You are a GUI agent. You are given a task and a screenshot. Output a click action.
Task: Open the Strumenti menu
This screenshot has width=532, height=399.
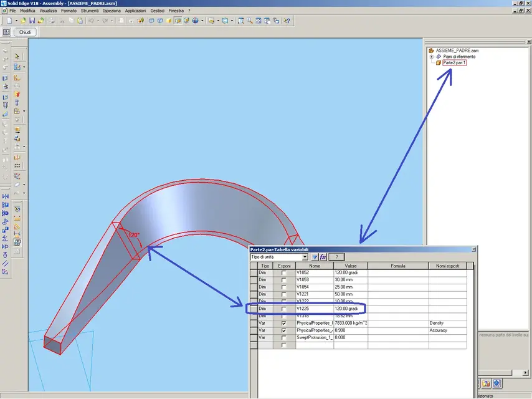tap(90, 11)
